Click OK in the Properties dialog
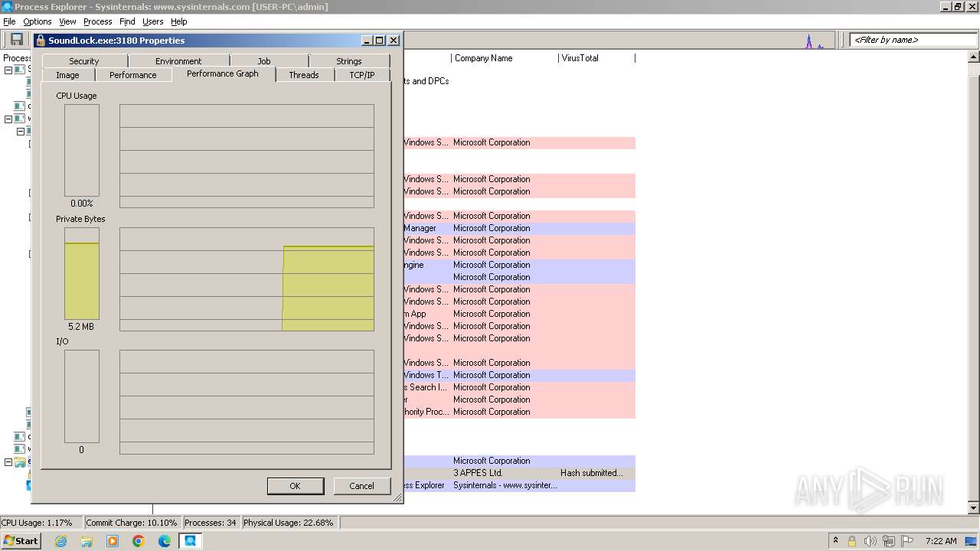 tap(295, 486)
